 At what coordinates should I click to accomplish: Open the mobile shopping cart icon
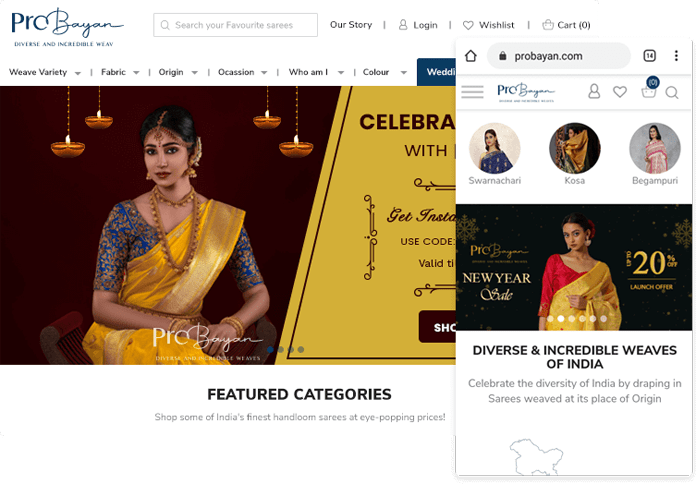tap(649, 89)
